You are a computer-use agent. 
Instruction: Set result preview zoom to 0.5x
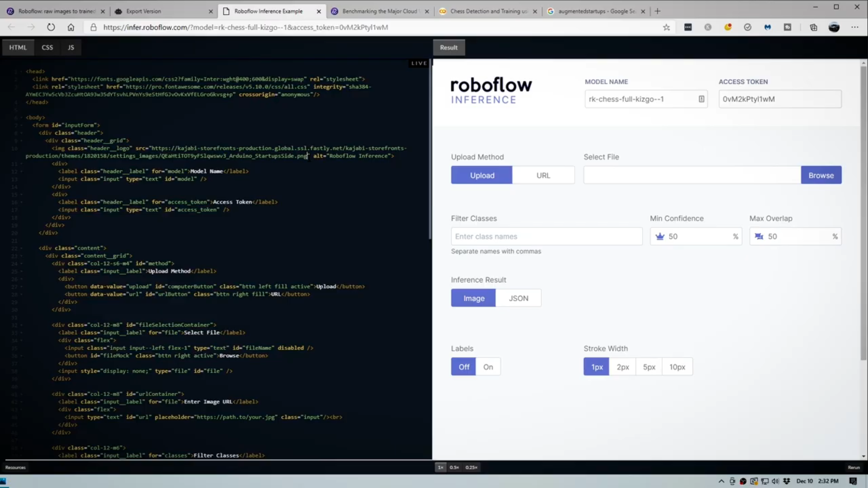point(454,467)
